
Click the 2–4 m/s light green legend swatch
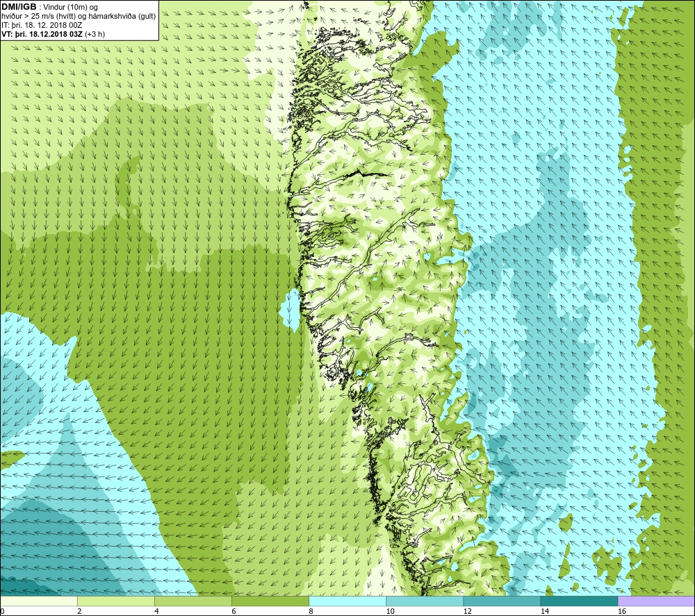(x=116, y=601)
